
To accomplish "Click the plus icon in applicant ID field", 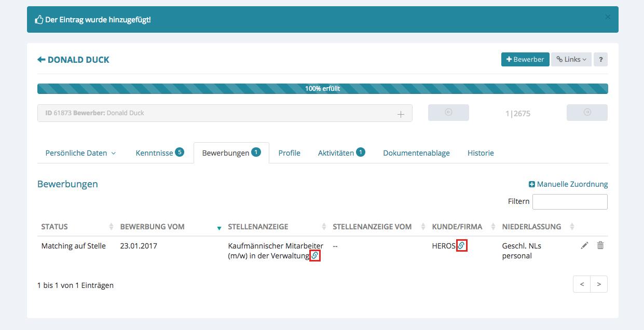I will [x=401, y=114].
